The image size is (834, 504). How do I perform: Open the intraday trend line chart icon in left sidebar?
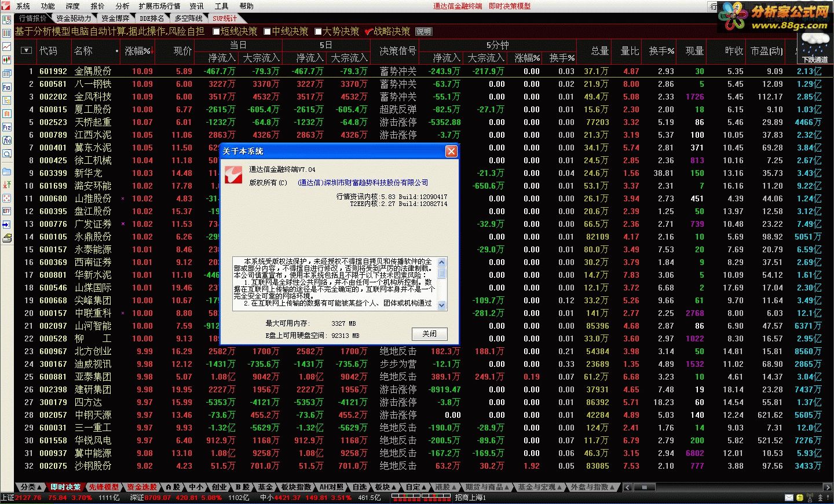7,46
